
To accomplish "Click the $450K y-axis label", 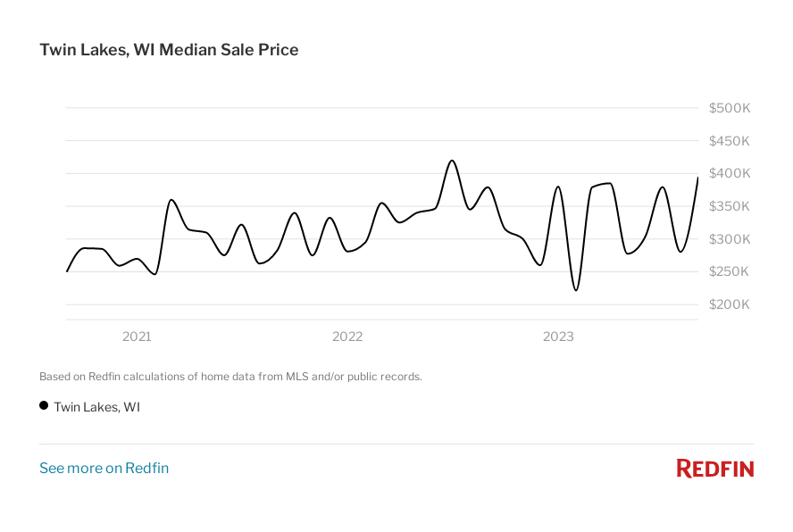I will [x=730, y=141].
